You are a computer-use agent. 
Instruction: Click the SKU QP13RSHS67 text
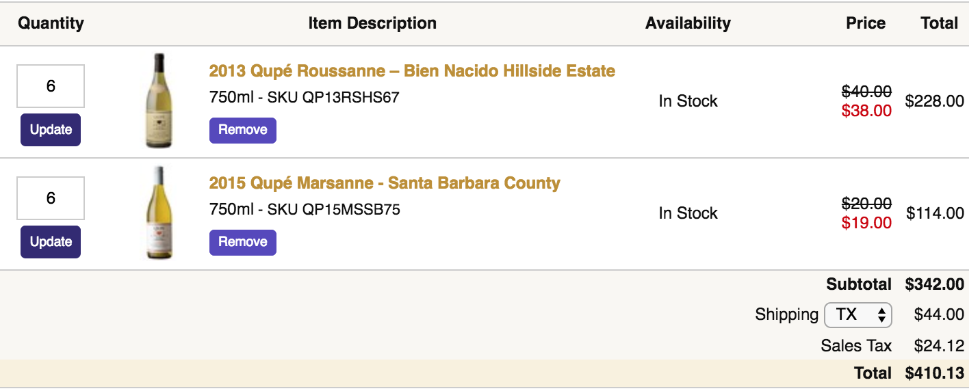tap(333, 97)
